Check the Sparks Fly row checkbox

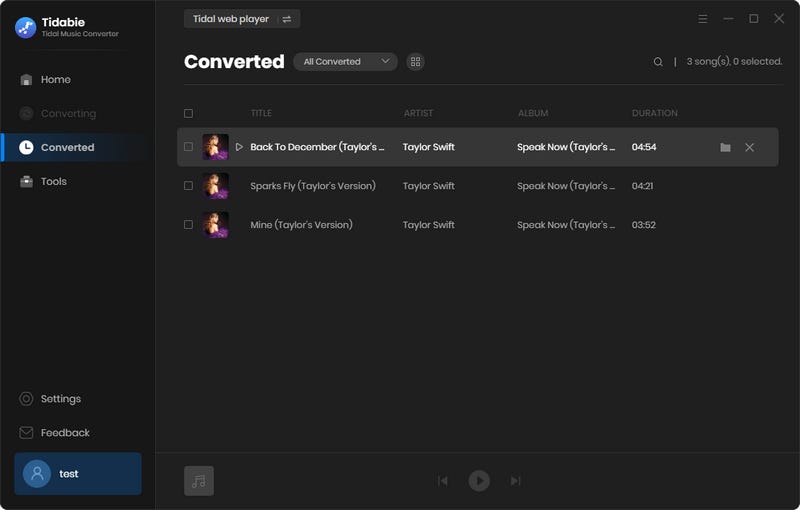(188, 186)
